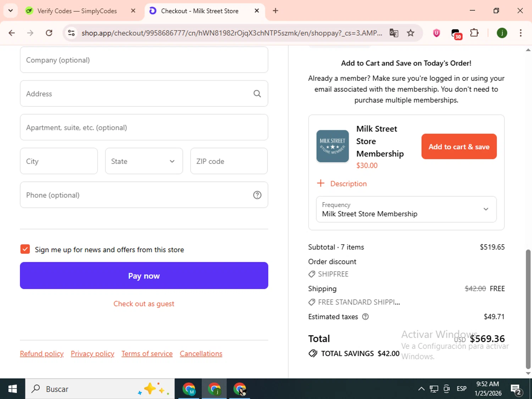532x399 pixels.
Task: Click the browser URL address bar
Action: [232, 33]
